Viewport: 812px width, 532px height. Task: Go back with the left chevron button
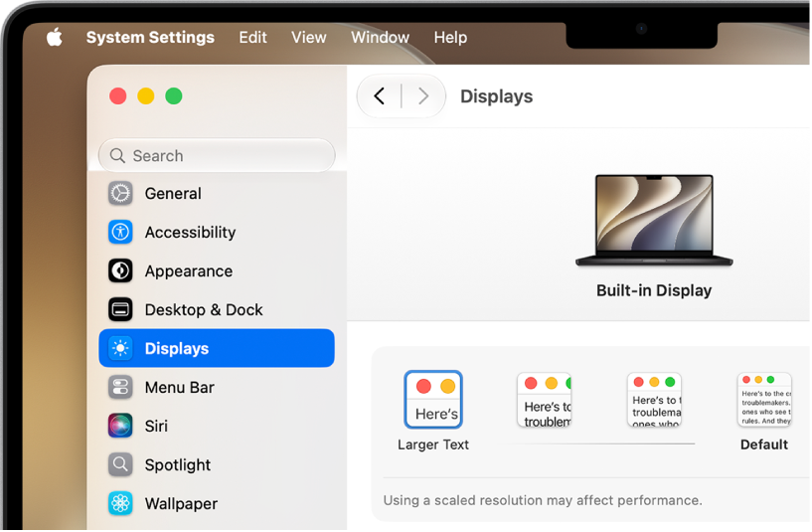pos(380,95)
